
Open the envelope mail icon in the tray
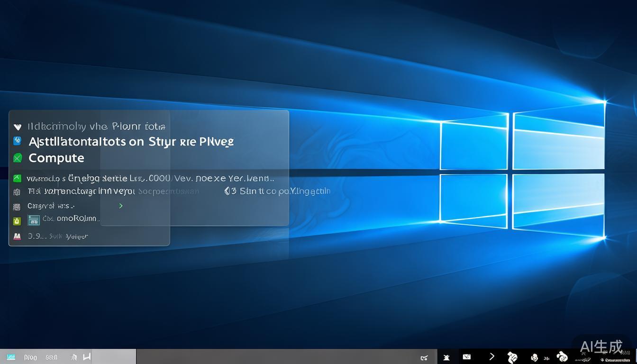(x=467, y=356)
